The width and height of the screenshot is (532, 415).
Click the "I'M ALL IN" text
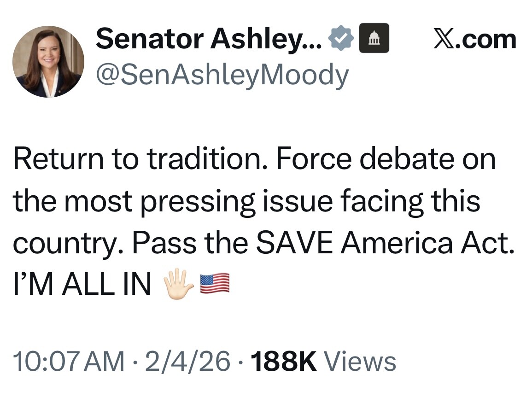coord(82,285)
